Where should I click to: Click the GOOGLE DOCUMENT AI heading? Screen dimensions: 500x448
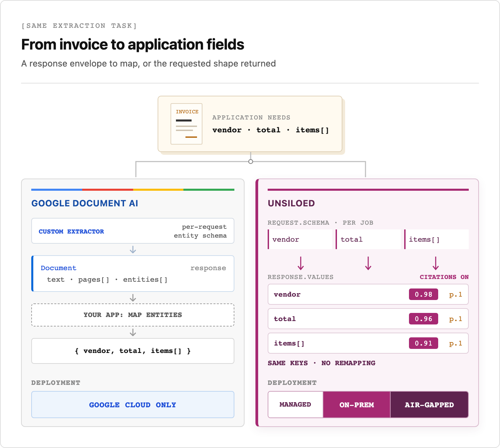tap(85, 203)
